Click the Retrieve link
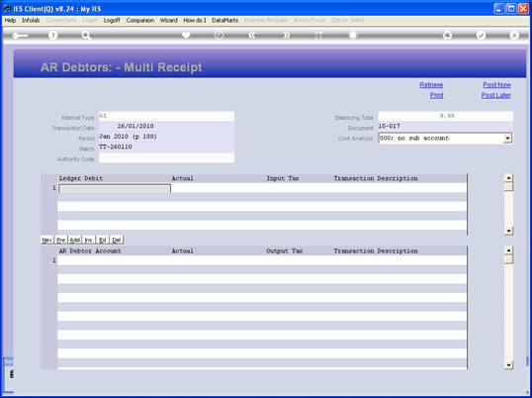 point(431,85)
